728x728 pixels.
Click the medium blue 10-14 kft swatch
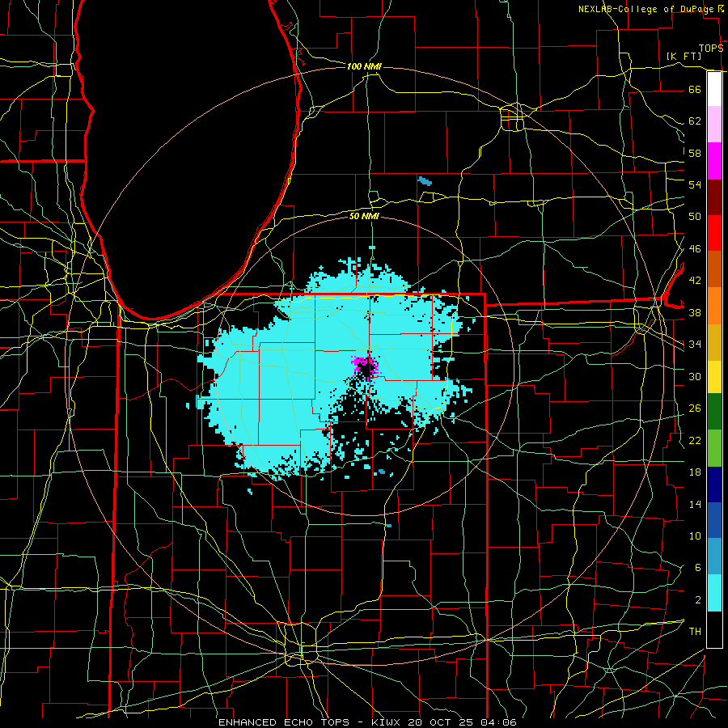pyautogui.click(x=714, y=520)
